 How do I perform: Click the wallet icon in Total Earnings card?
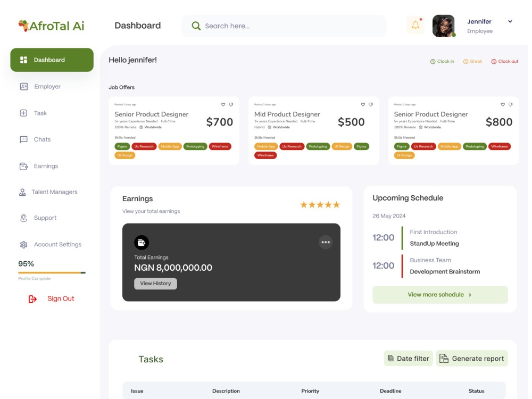(x=142, y=243)
